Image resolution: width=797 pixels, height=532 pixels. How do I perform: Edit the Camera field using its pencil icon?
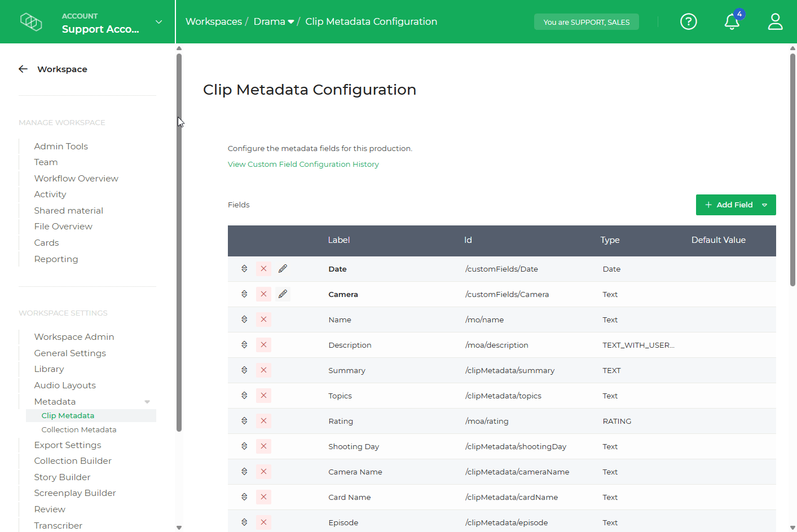283,294
